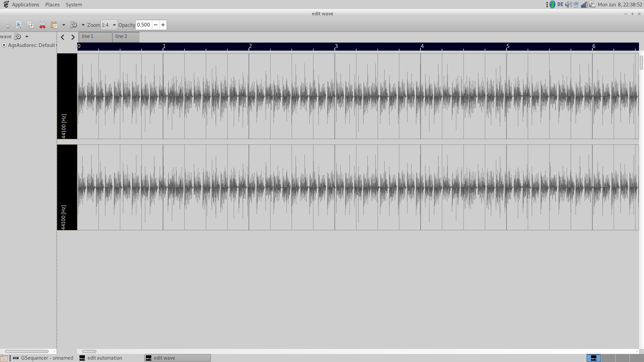Open the toolbar tools gear icon
Viewport: 644px width, 362px height.
(x=73, y=25)
